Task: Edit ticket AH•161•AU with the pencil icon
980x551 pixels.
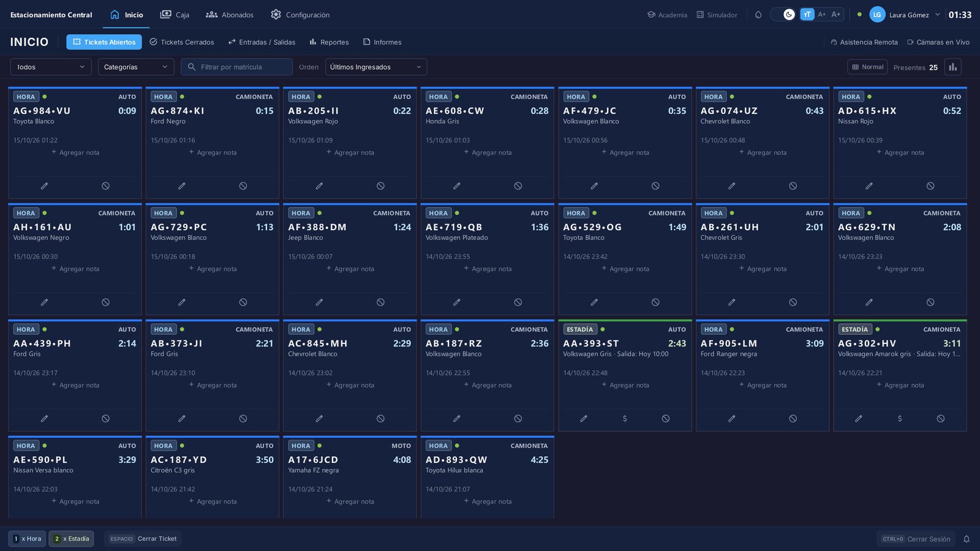Action: pyautogui.click(x=44, y=302)
